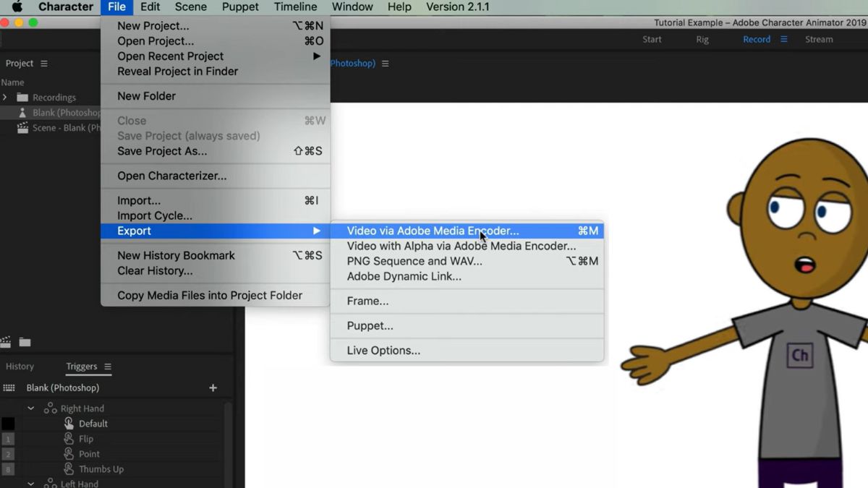Viewport: 868px width, 488px height.
Task: Click the Scene clapperboard icon in Project
Action: 22,128
